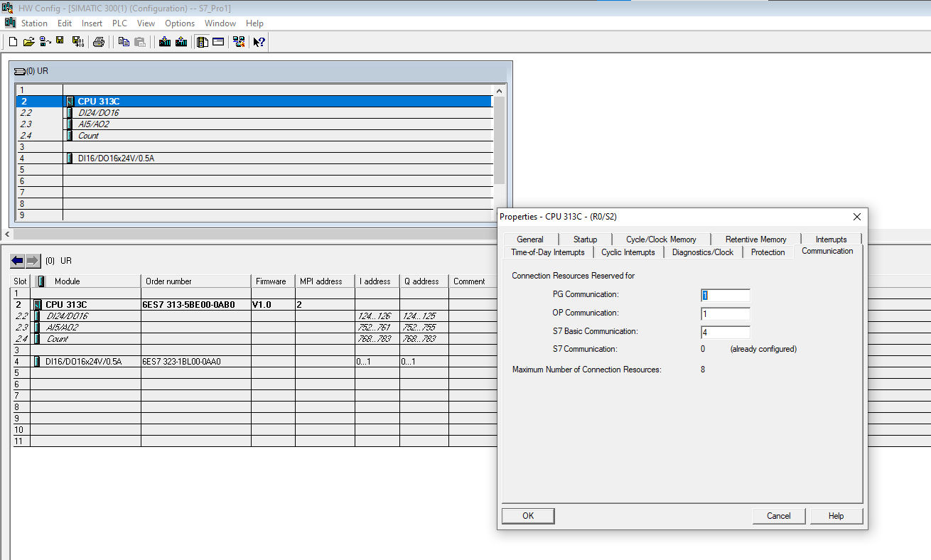Open the Edit menu

click(65, 23)
